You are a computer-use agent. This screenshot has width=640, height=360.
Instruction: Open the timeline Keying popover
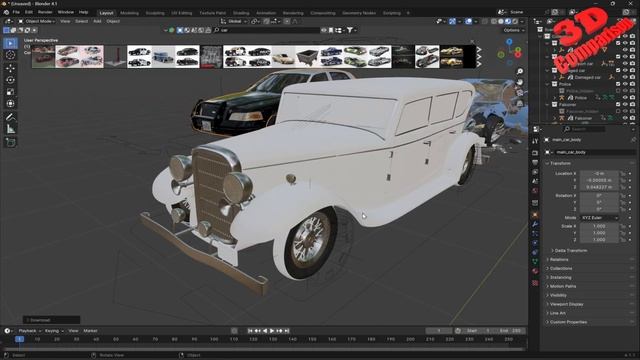tap(54, 331)
